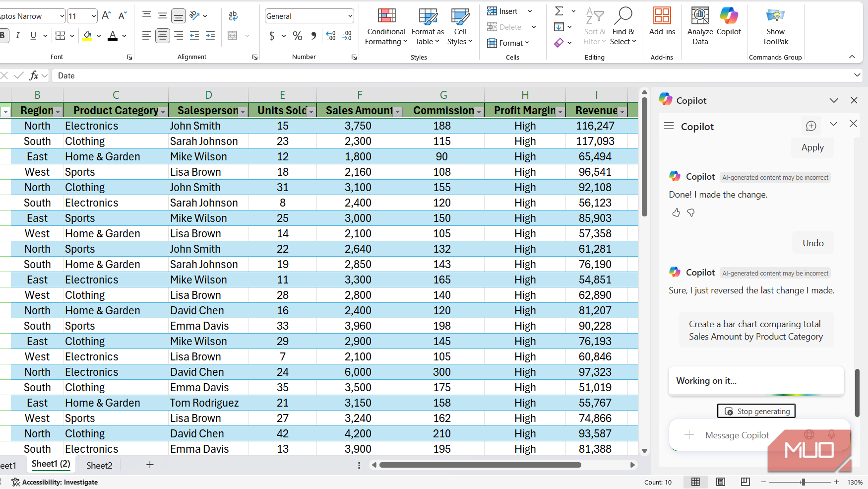
Task: Click Accessibility: Investigate status
Action: [55, 482]
